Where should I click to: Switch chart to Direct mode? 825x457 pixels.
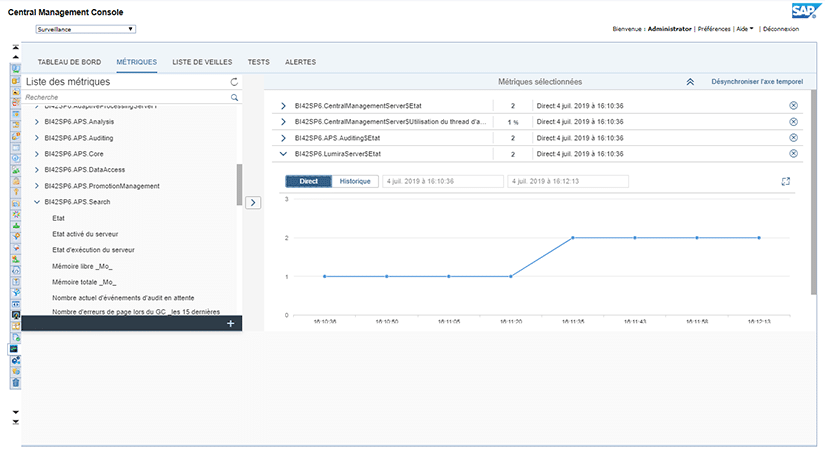tap(308, 182)
